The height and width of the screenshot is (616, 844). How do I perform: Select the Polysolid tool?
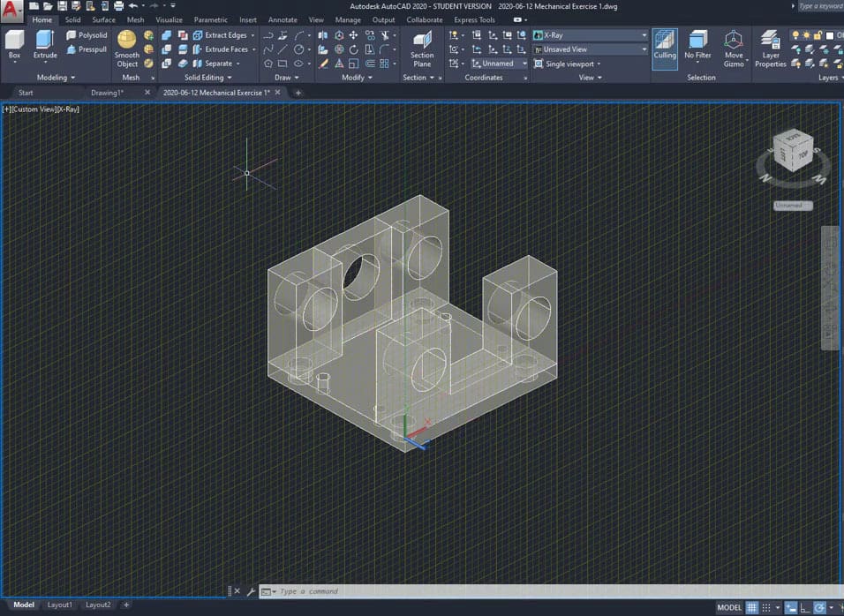87,35
